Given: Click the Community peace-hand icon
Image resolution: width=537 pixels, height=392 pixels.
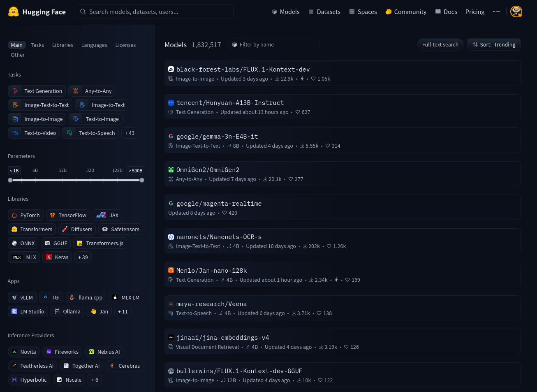Looking at the screenshot, I should click(x=388, y=12).
